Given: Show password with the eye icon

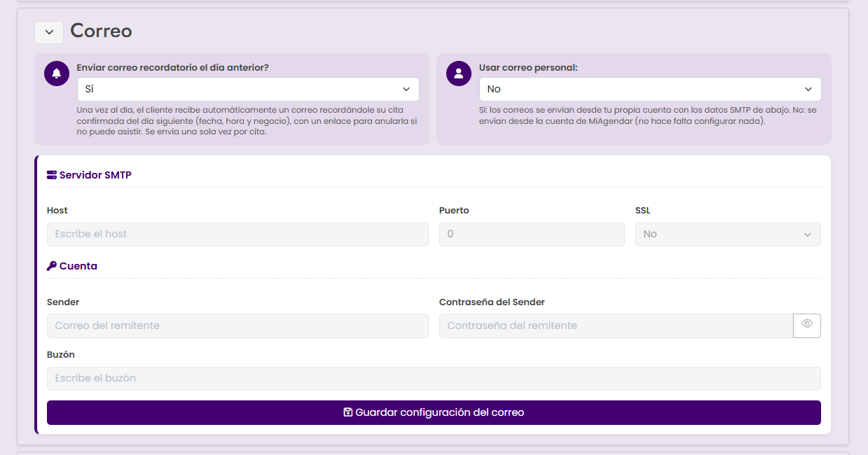Looking at the screenshot, I should (x=807, y=325).
